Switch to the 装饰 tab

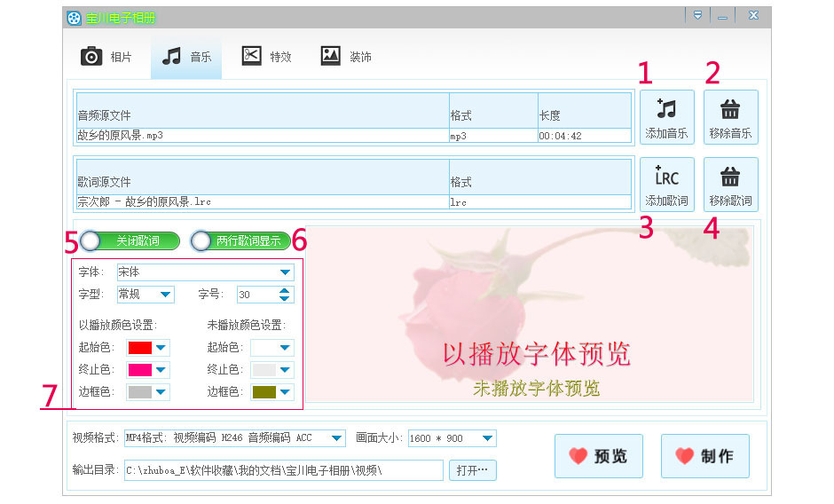pyautogui.click(x=346, y=57)
